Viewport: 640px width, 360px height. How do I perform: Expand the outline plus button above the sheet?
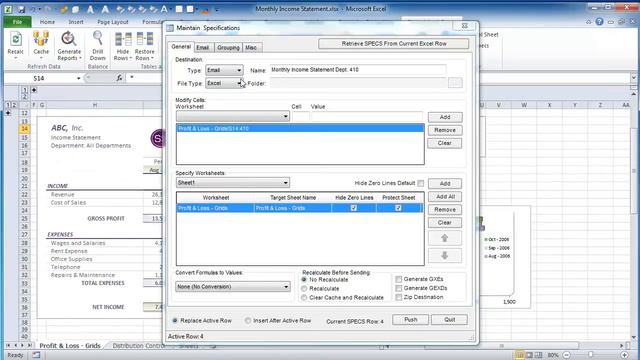pyautogui.click(x=34, y=90)
